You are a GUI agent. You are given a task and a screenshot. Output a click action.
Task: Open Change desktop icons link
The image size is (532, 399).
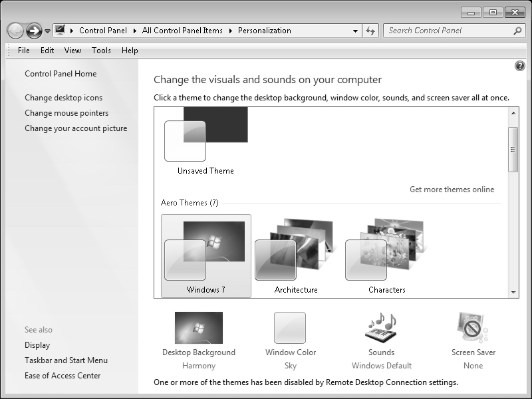click(63, 98)
